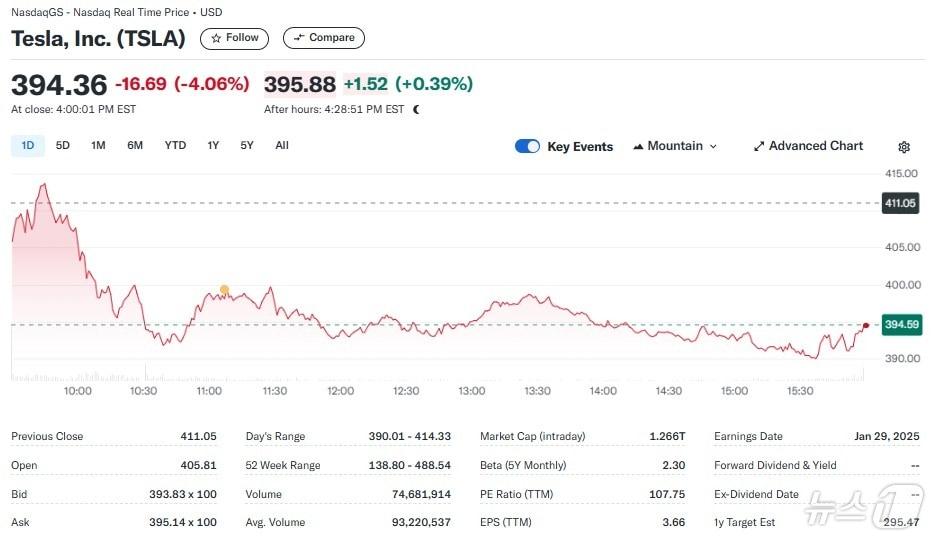The width and height of the screenshot is (934, 541).
Task: Click the Compare arrows icon
Action: pos(298,38)
